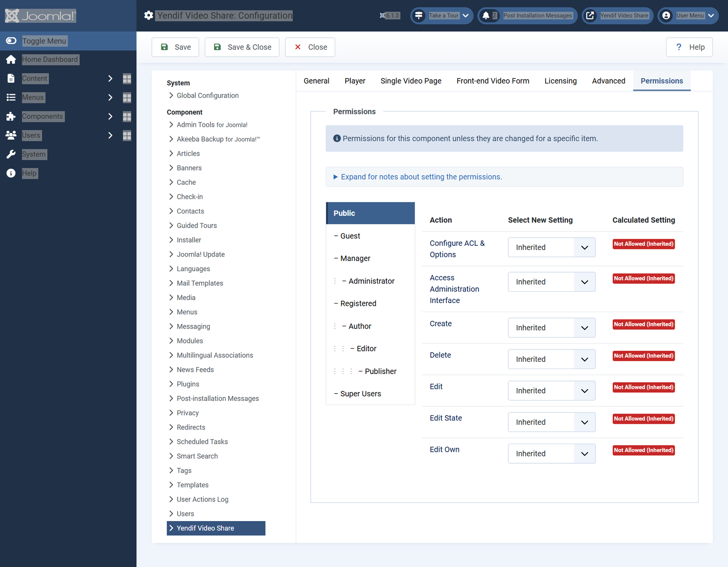Screen dimensions: 728x567
Task: Open the Edit Own permission dropdown
Action: tap(551, 453)
